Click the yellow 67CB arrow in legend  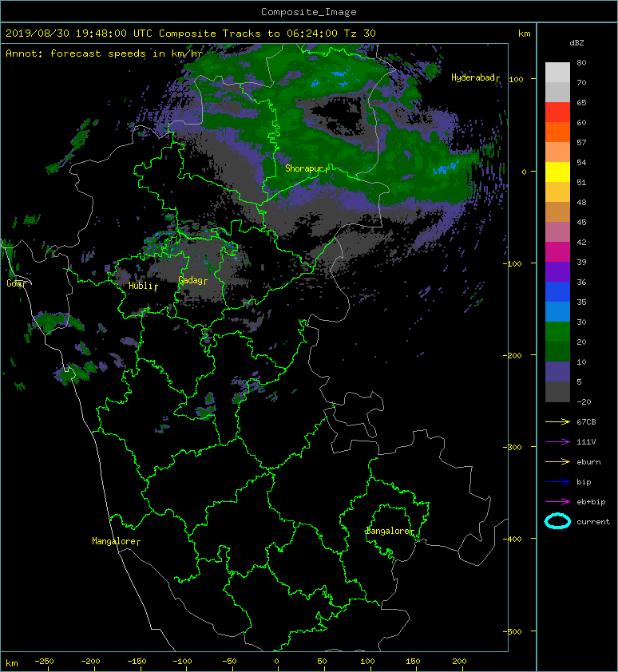coord(557,422)
